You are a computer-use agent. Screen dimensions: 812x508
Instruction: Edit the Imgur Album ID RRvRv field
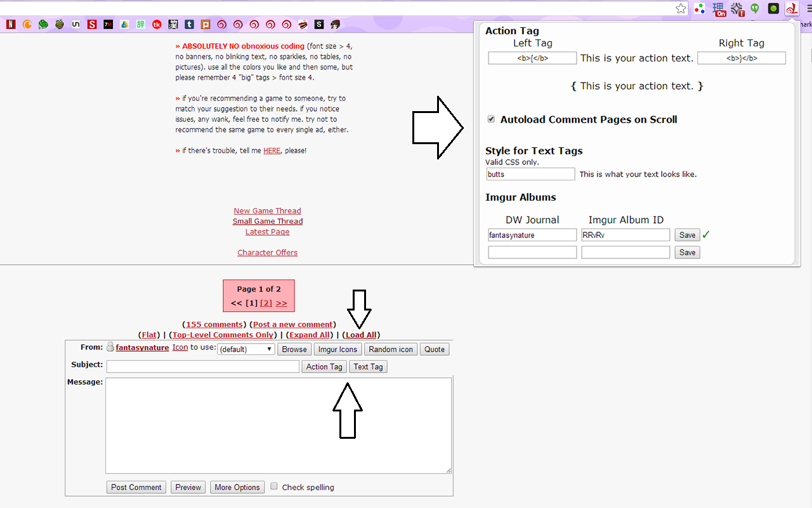pyautogui.click(x=625, y=235)
